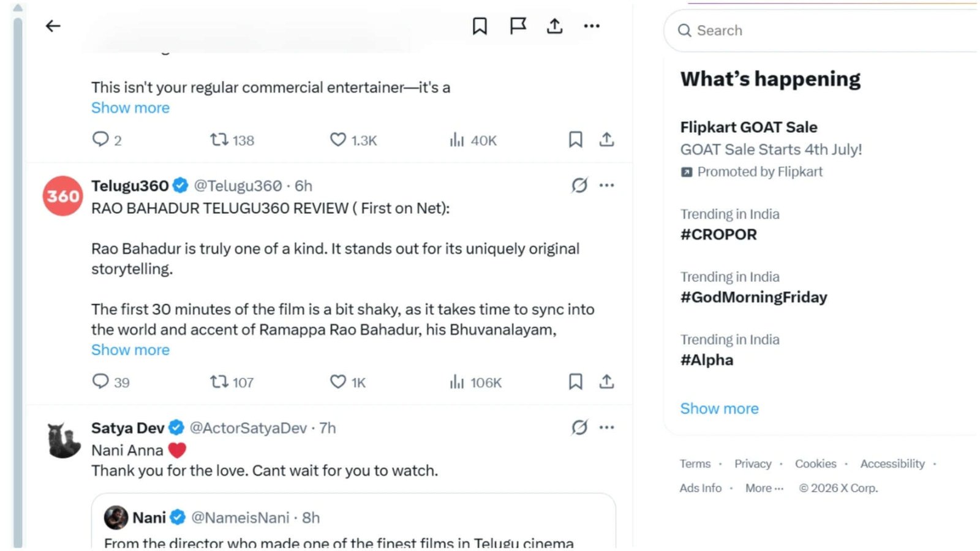
Task: Show more trends in What's happening
Action: (x=719, y=408)
